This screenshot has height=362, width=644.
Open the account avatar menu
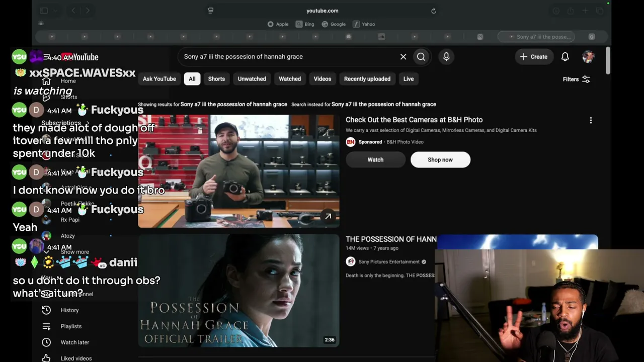click(x=588, y=57)
